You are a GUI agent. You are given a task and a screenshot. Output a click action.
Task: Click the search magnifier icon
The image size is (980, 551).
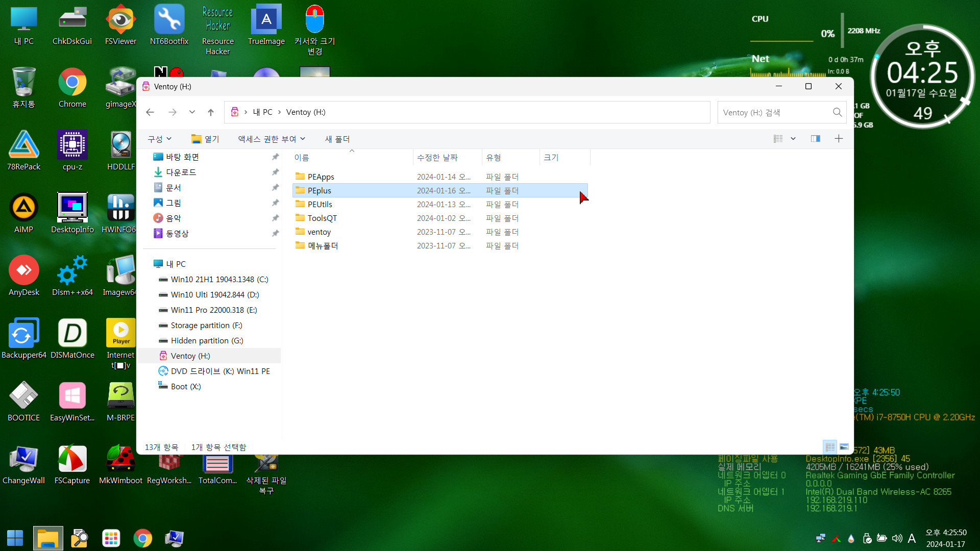(x=837, y=112)
